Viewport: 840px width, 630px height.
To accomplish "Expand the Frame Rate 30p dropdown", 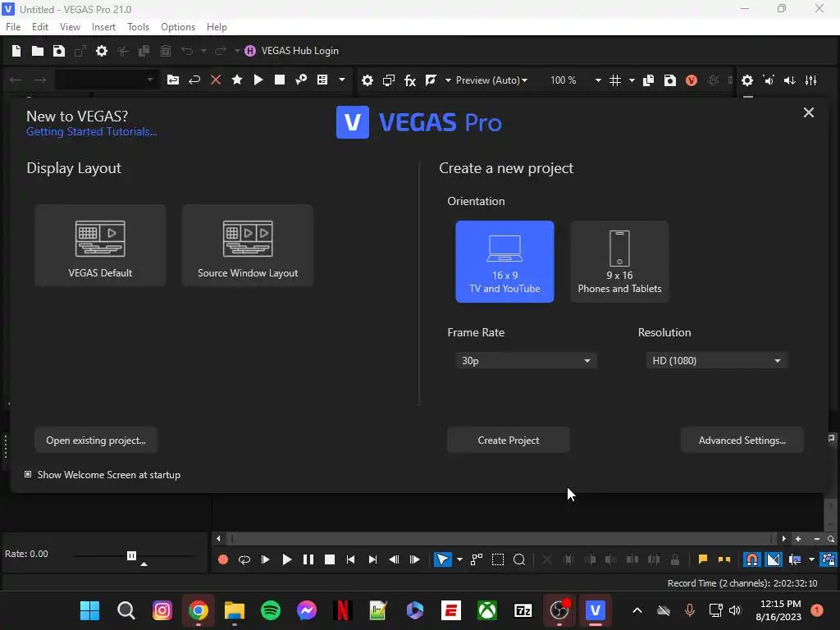I will (x=526, y=361).
